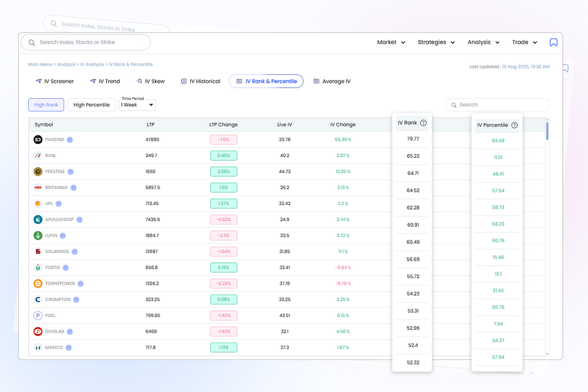Click the scrollbar down arrow of the table
588x392 pixels.
pyautogui.click(x=547, y=354)
